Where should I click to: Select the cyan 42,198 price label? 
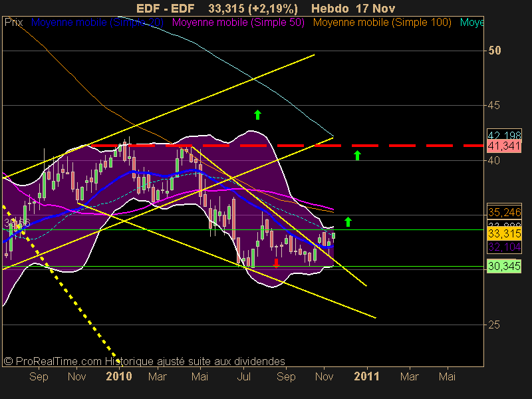tap(504, 135)
